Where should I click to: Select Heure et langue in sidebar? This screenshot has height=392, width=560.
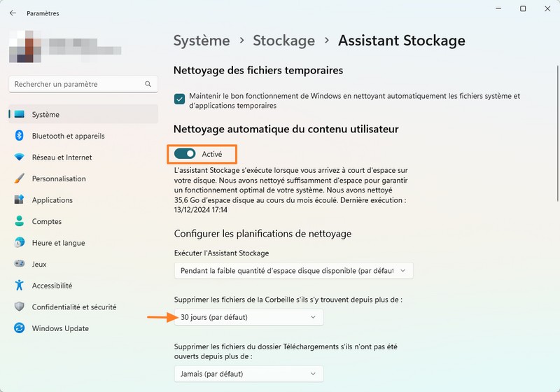58,243
